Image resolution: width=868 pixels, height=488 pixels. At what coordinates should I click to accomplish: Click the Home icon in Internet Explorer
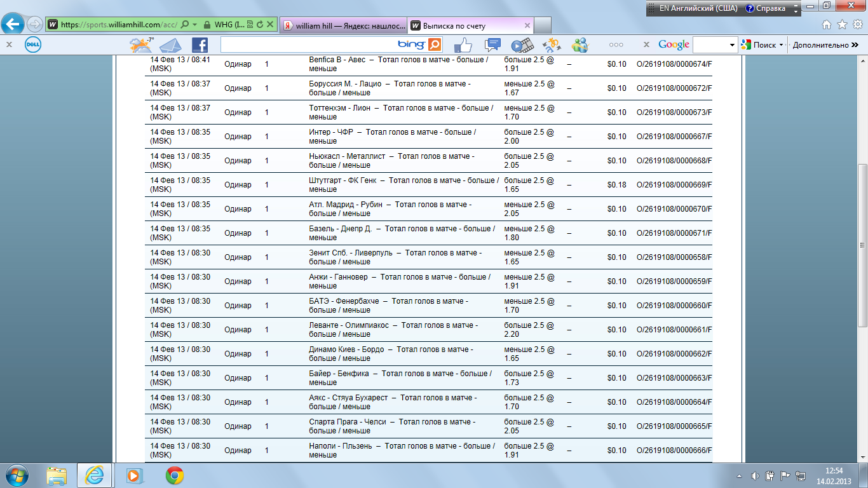click(x=827, y=25)
